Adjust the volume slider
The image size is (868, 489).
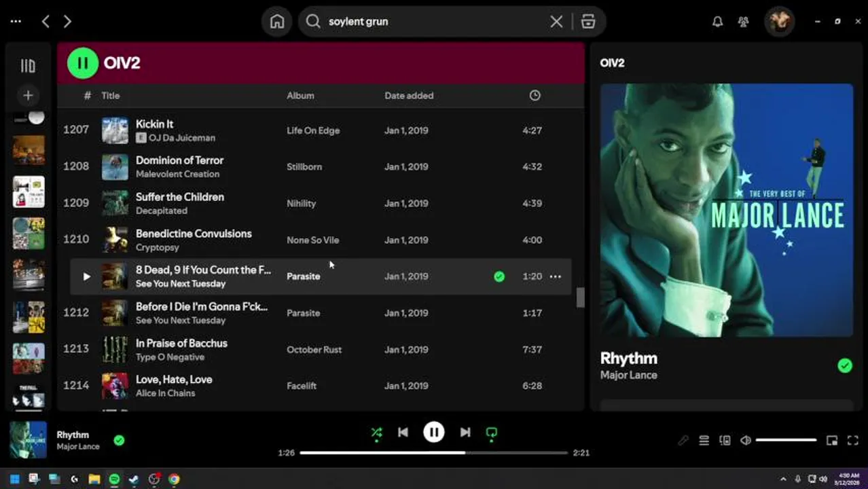pyautogui.click(x=786, y=440)
